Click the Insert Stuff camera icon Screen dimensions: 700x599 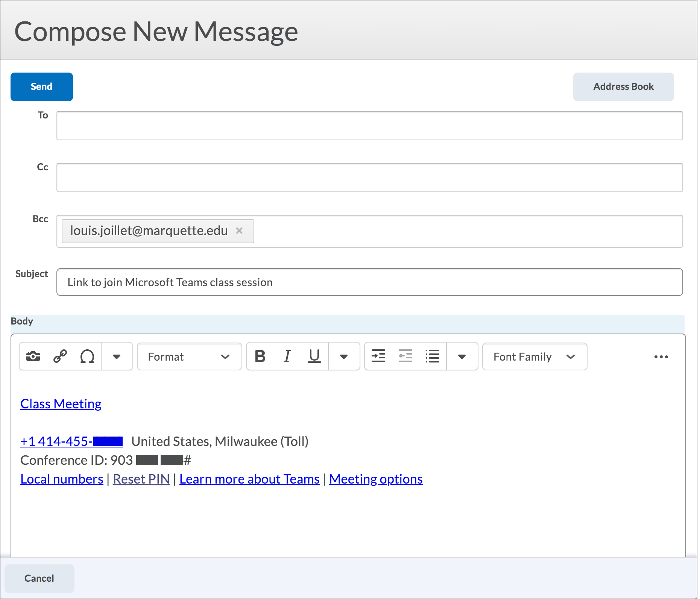pyautogui.click(x=33, y=356)
